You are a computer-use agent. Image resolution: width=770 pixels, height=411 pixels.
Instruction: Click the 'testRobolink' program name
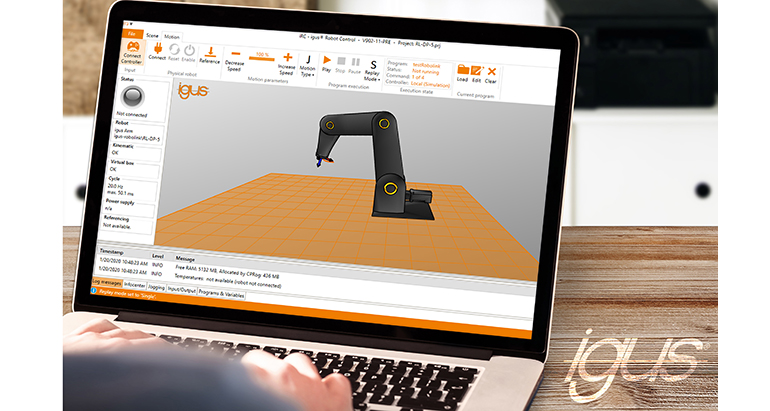pyautogui.click(x=427, y=65)
